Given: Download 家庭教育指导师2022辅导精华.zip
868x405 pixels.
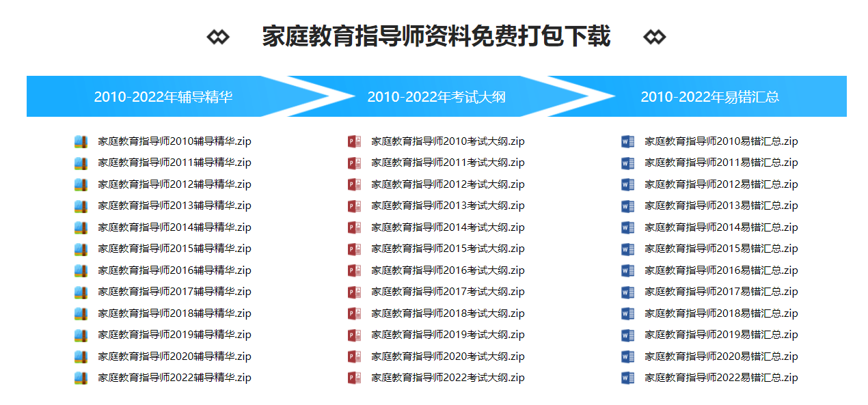Looking at the screenshot, I should pyautogui.click(x=174, y=378).
